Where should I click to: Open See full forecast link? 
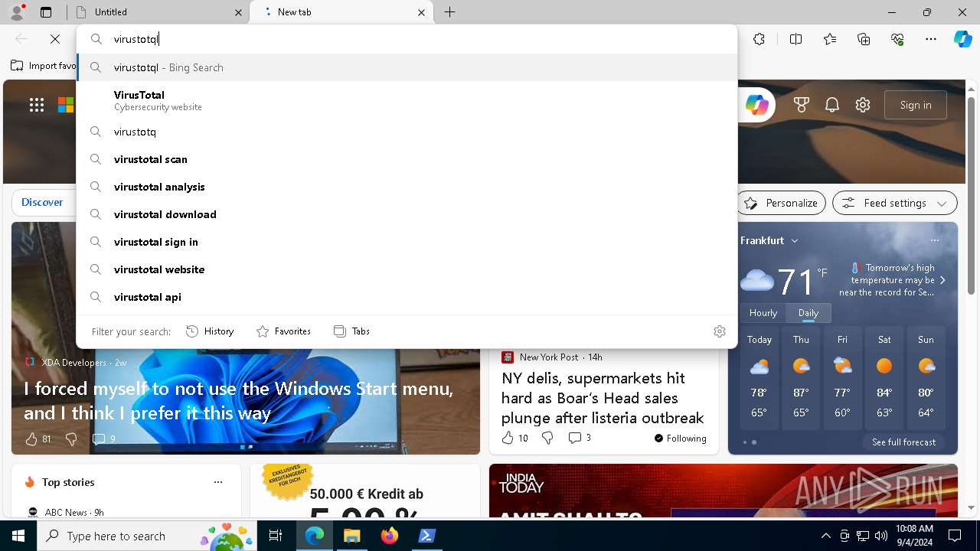tap(903, 442)
